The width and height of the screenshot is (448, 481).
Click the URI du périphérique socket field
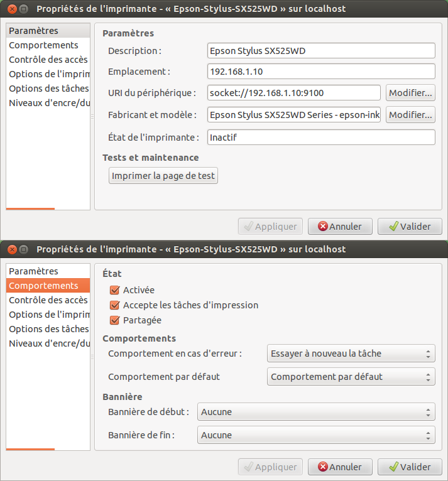[x=294, y=93]
